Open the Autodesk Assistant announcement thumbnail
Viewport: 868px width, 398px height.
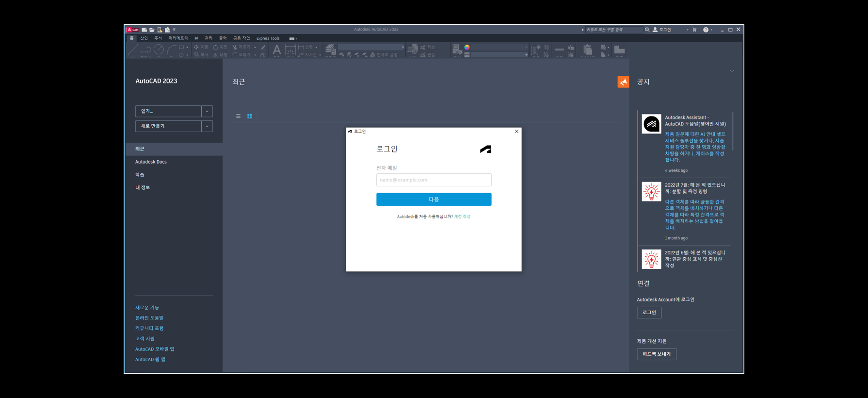point(651,124)
